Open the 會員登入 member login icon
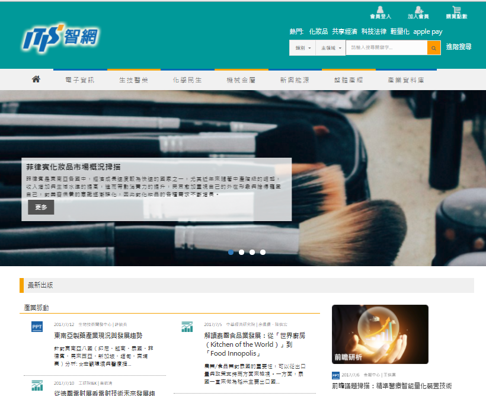This screenshot has height=396, width=486. [x=380, y=13]
